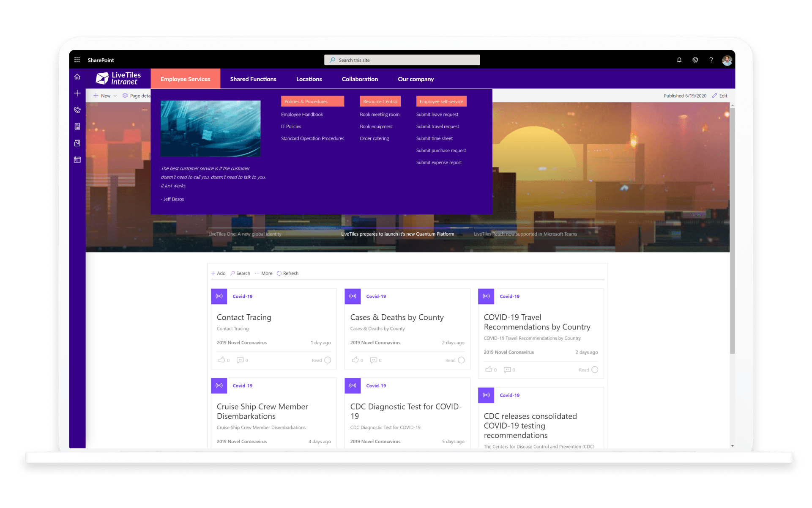Click the calendar icon in left sidebar
The width and height of the screenshot is (812, 508).
(x=77, y=159)
